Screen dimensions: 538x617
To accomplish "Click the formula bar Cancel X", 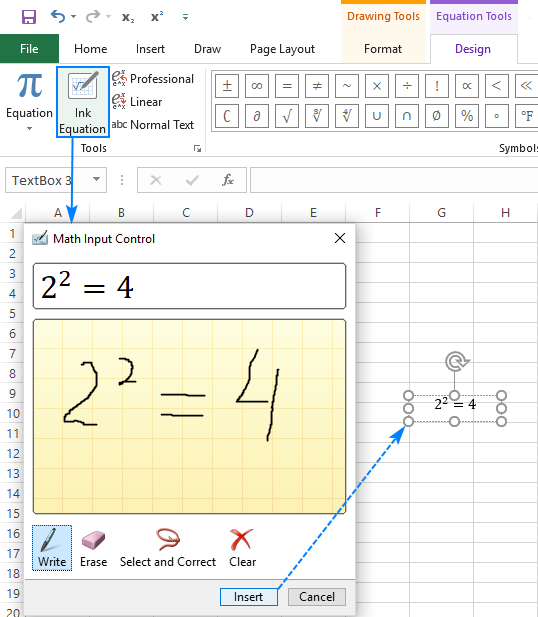I will tap(156, 180).
